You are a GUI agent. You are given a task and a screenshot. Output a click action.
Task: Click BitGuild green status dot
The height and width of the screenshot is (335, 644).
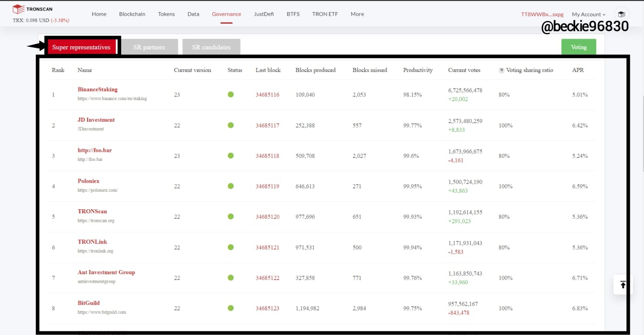point(230,308)
